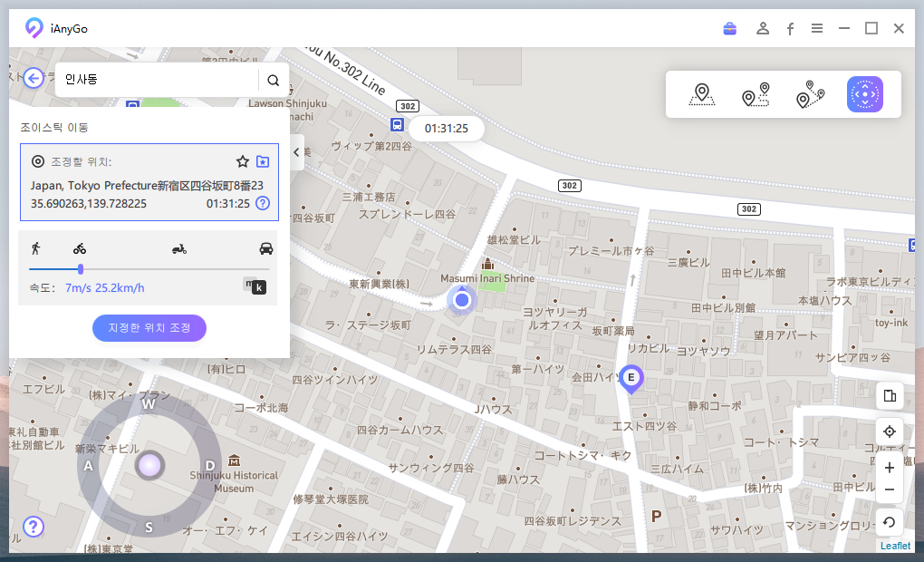Click the Masumi Inari Shrine map label

pos(487,278)
